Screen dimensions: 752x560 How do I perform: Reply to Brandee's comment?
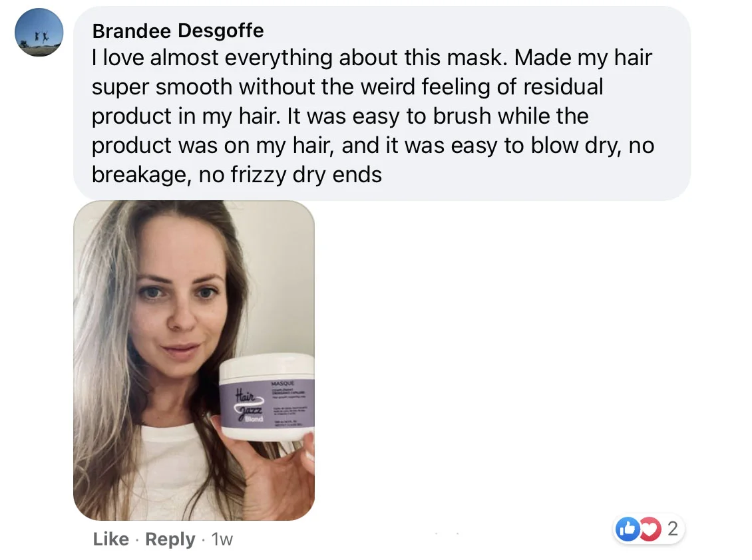[x=170, y=539]
